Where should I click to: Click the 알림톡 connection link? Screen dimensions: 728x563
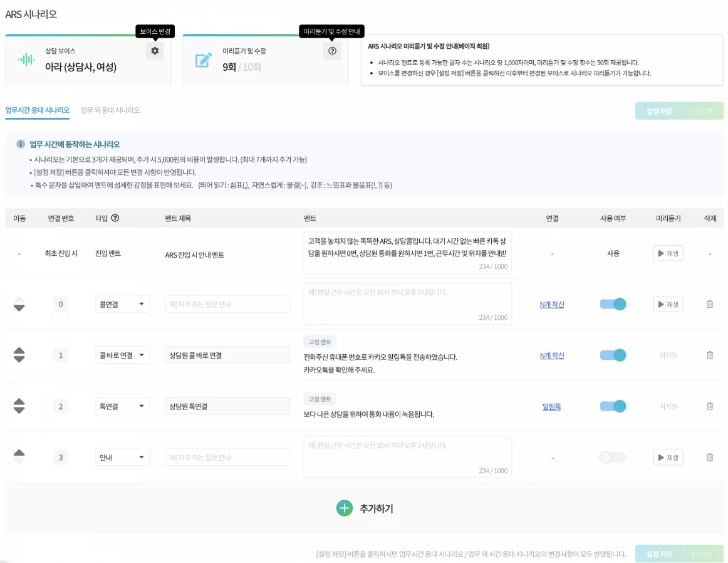(551, 406)
